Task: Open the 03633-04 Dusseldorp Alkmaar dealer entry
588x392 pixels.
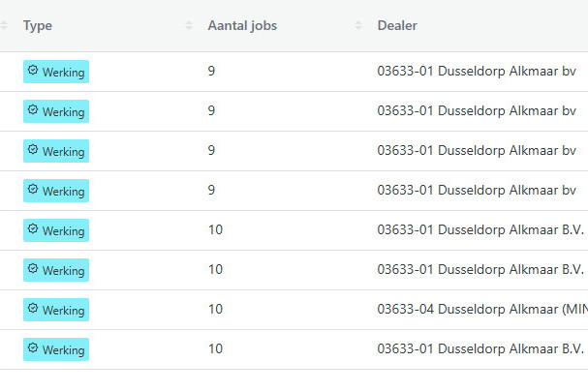Action: 481,309
